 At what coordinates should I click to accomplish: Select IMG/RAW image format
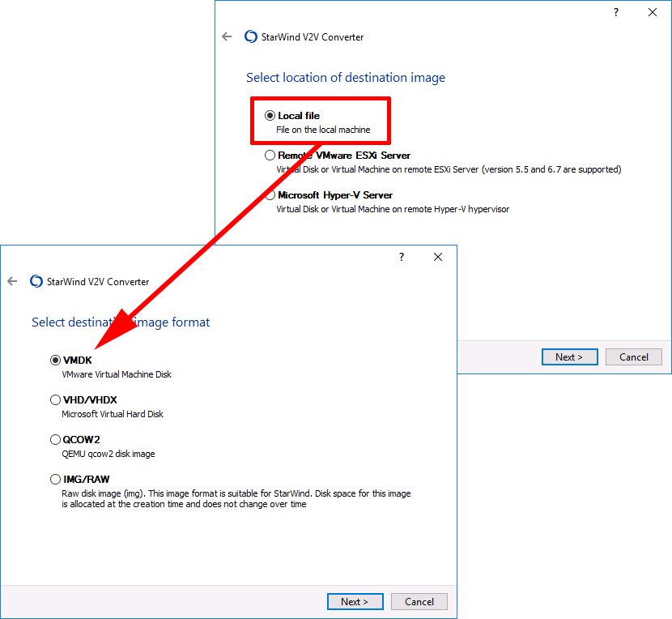tap(55, 479)
